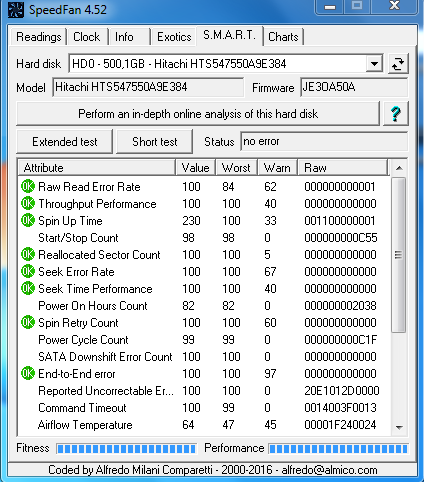The image size is (424, 482).
Task: Sort by the Attribute column header
Action: click(97, 168)
